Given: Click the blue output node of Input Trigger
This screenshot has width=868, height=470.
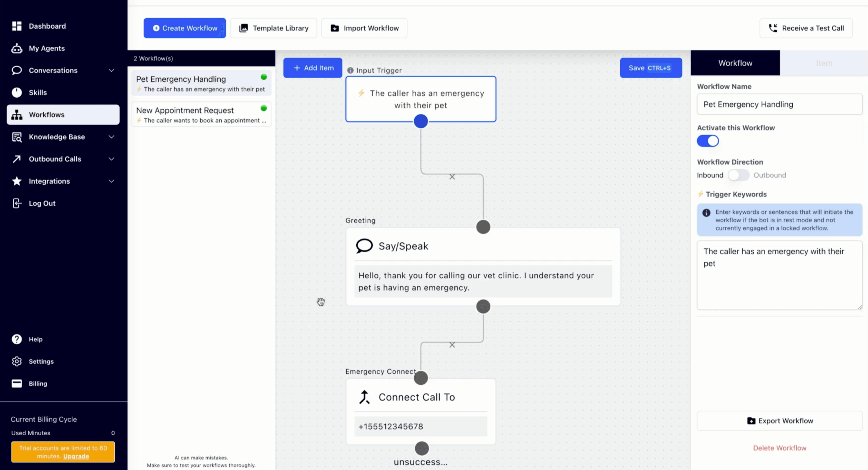Looking at the screenshot, I should pos(421,121).
